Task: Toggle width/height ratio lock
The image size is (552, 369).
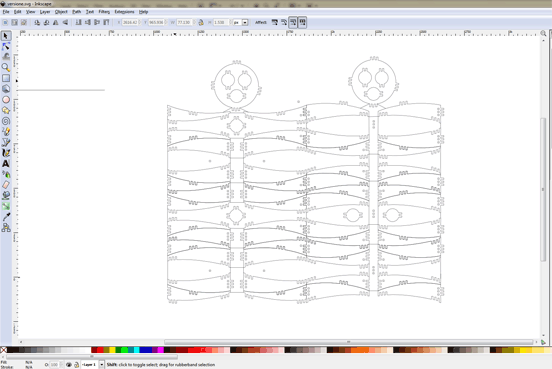Action: tap(201, 23)
